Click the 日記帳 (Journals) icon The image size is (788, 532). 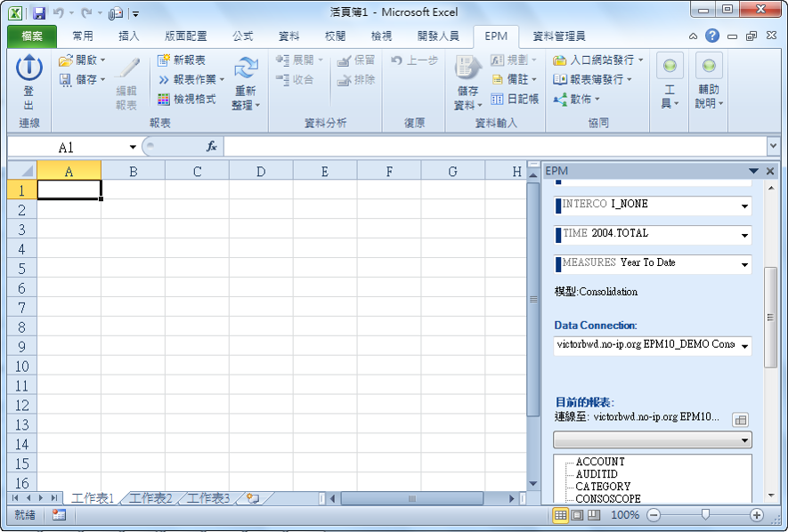coord(498,100)
